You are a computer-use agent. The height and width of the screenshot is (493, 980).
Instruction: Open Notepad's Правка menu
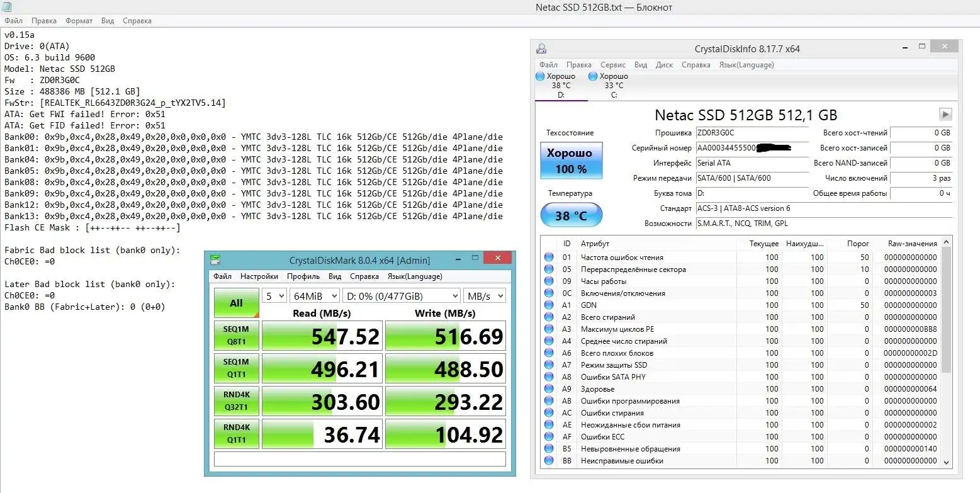point(44,21)
